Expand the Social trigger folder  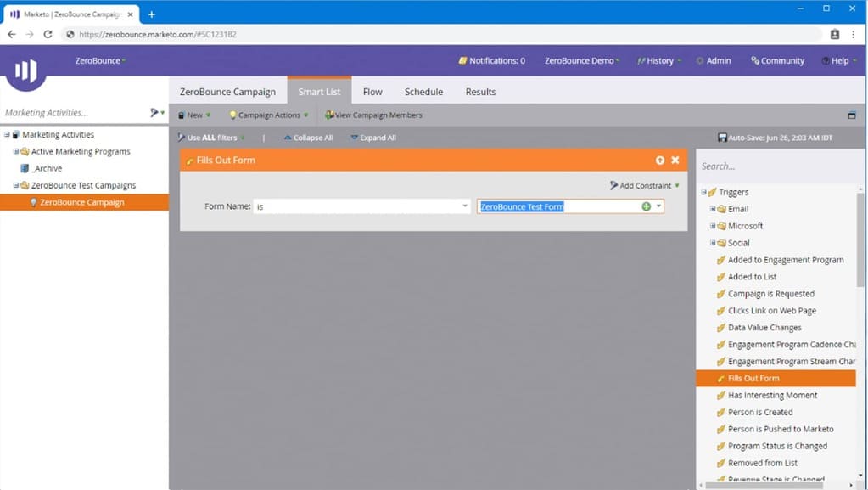pos(713,243)
